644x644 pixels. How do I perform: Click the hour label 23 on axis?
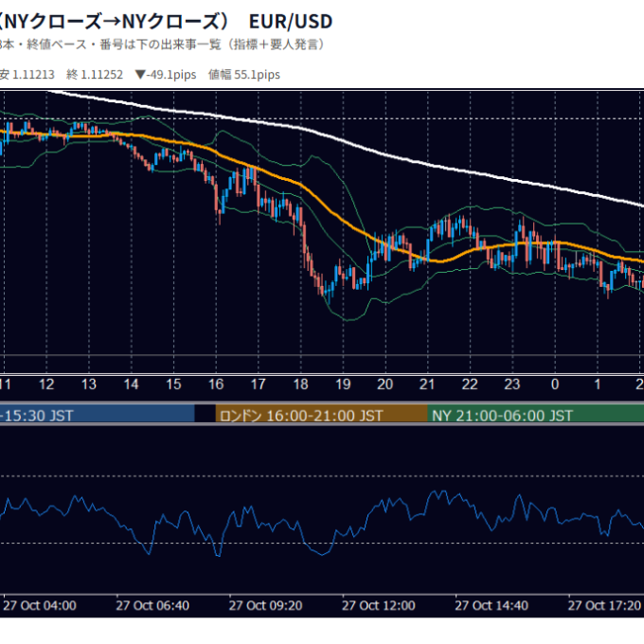click(512, 385)
